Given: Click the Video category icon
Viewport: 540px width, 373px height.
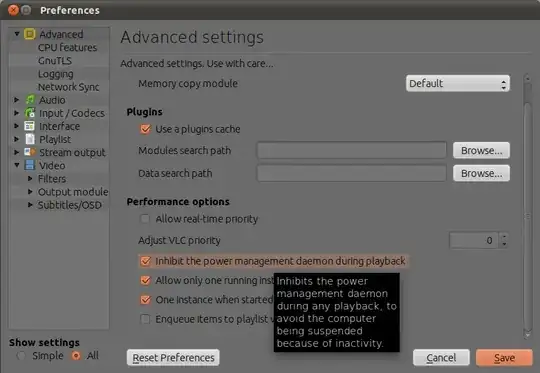Looking at the screenshot, I should click(30, 165).
